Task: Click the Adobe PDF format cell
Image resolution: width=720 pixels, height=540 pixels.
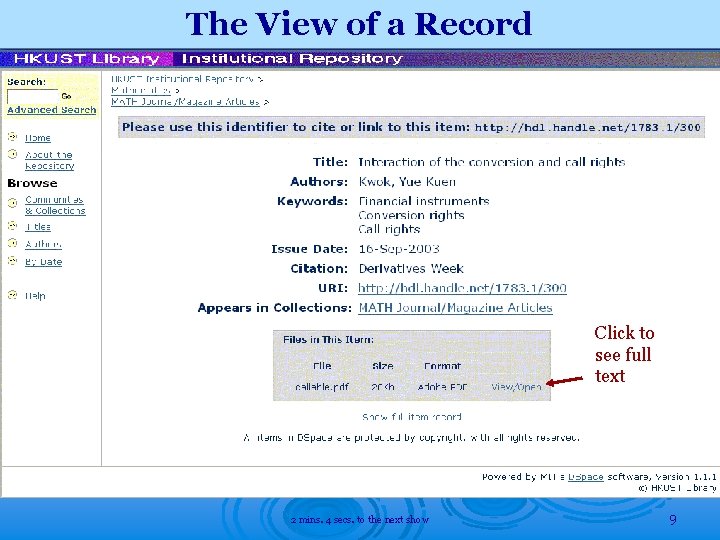Action: pyautogui.click(x=442, y=387)
